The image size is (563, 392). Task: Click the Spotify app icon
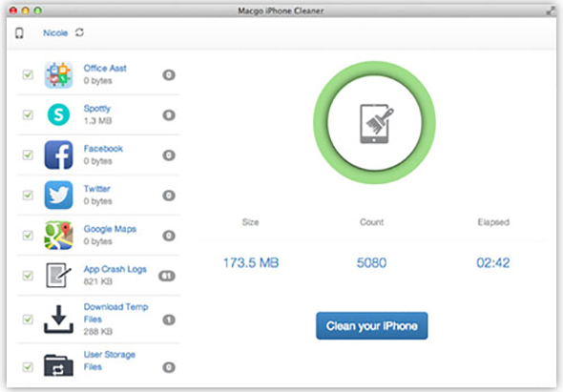tap(58, 114)
